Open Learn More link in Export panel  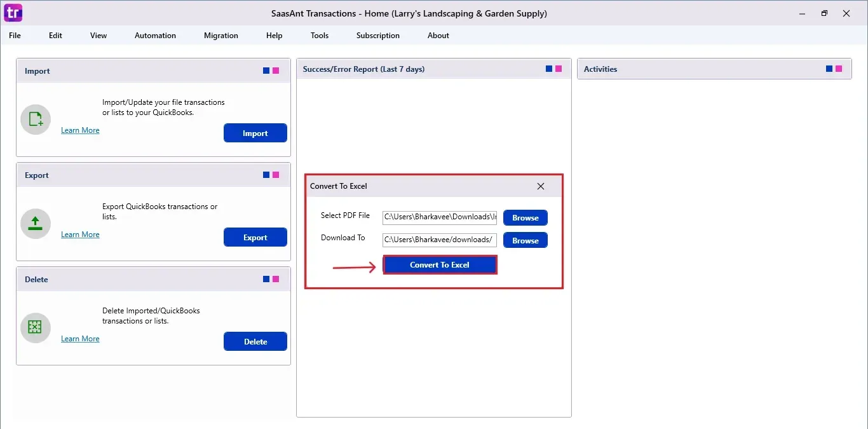coord(80,235)
